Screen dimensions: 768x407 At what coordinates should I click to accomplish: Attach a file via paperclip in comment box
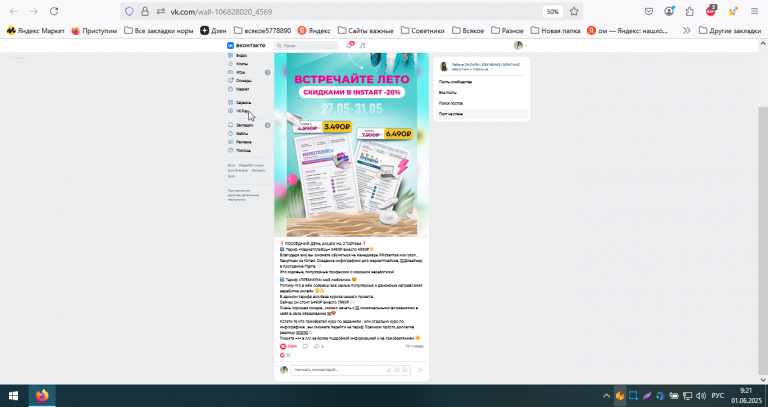tap(389, 370)
